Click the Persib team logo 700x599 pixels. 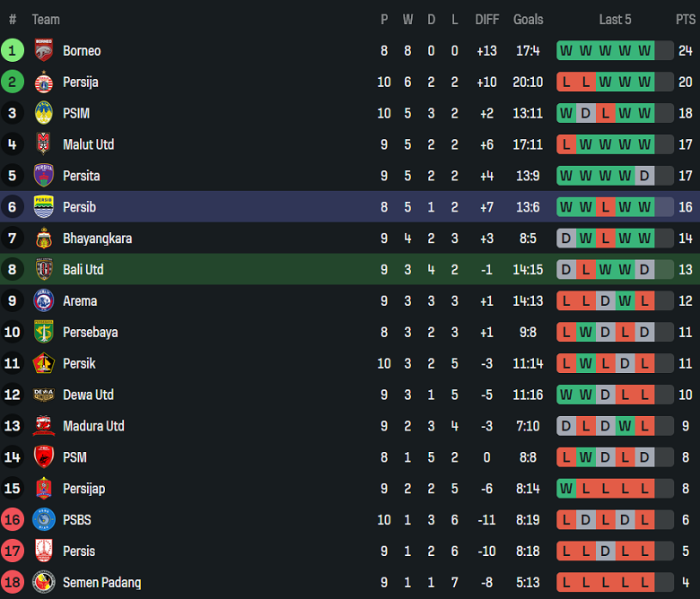[44, 207]
